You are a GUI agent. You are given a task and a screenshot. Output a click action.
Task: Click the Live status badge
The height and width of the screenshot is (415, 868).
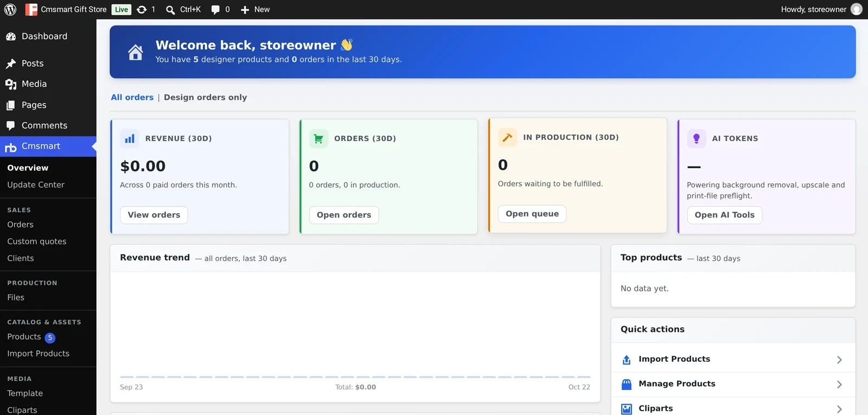click(x=122, y=10)
